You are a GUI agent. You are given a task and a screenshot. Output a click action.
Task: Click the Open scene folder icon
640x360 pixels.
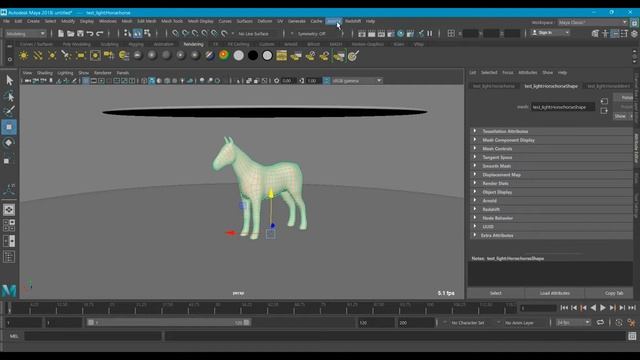click(71, 33)
